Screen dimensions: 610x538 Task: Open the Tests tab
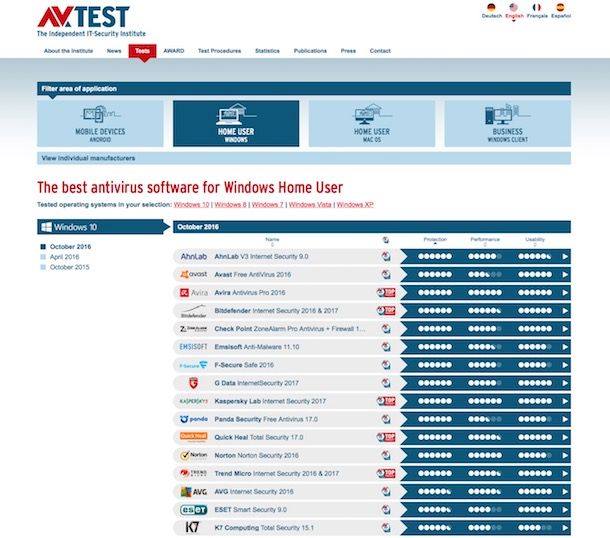[x=142, y=51]
